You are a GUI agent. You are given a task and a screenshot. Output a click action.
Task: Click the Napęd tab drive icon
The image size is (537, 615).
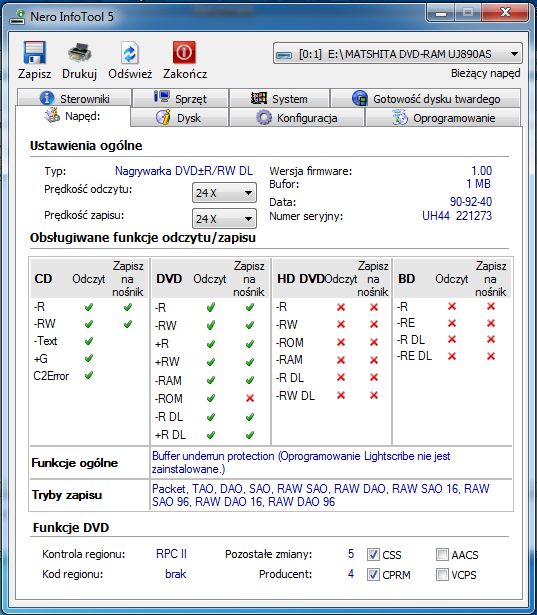pyautogui.click(x=52, y=115)
